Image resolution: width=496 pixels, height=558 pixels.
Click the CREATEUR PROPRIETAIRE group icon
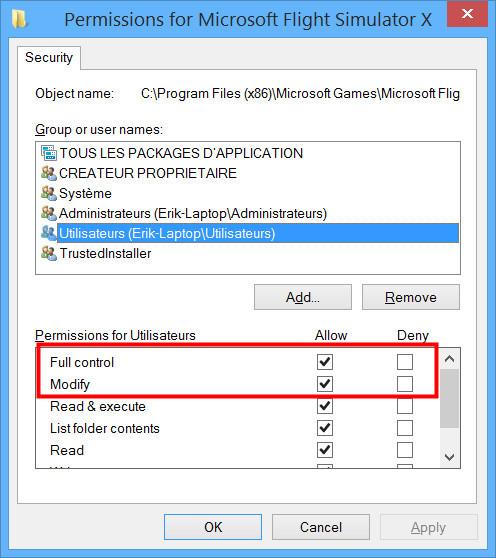click(48, 173)
